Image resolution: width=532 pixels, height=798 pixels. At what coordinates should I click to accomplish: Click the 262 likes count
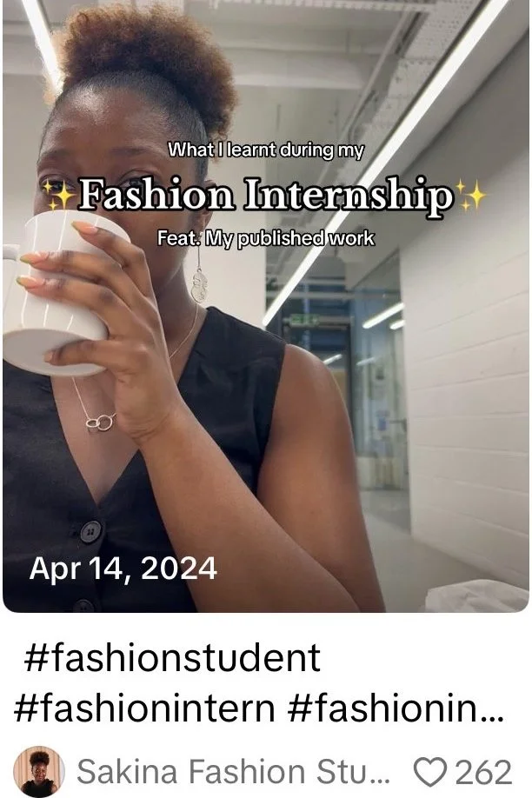[x=482, y=772]
